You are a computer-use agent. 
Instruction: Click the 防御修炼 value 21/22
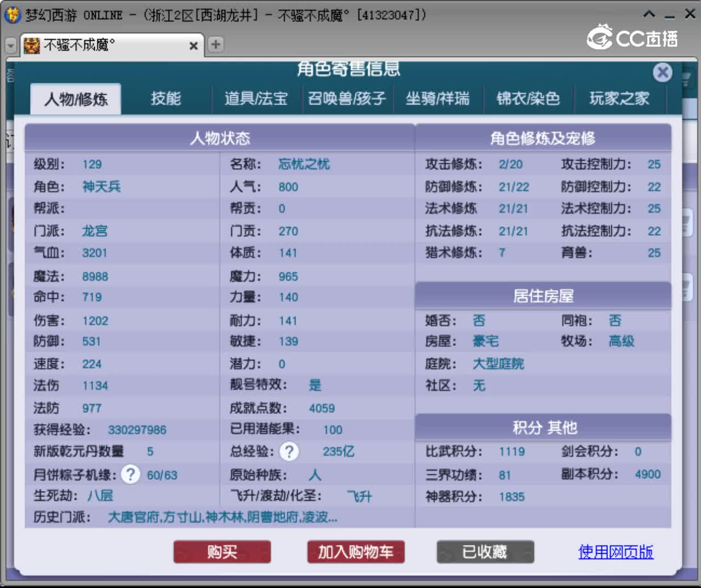tap(514, 187)
